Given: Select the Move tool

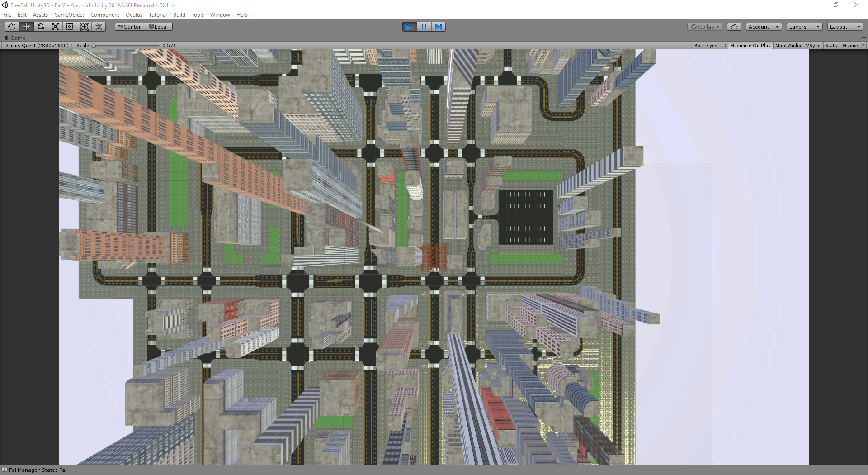Looking at the screenshot, I should [26, 27].
